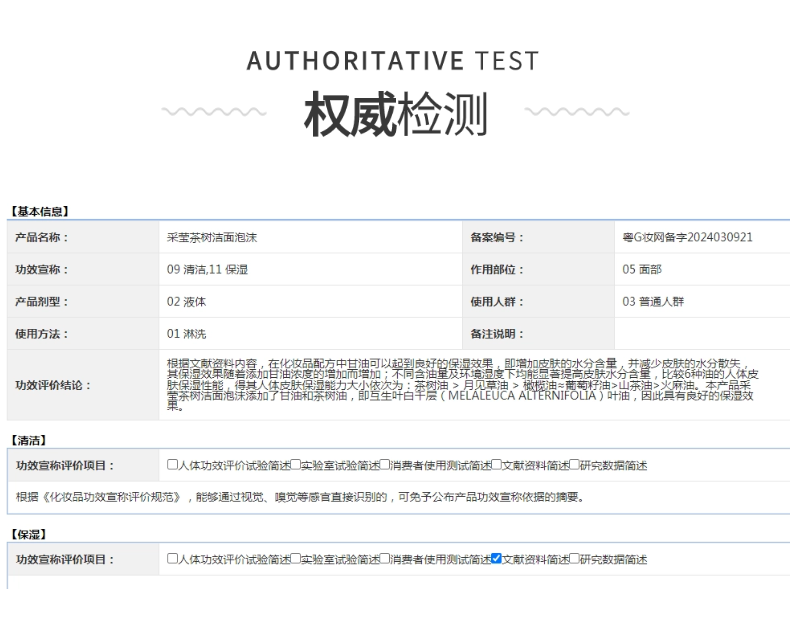Check 人体功效评价试验简述 in the 清洁 section
This screenshot has height=632, width=790.
tap(172, 464)
